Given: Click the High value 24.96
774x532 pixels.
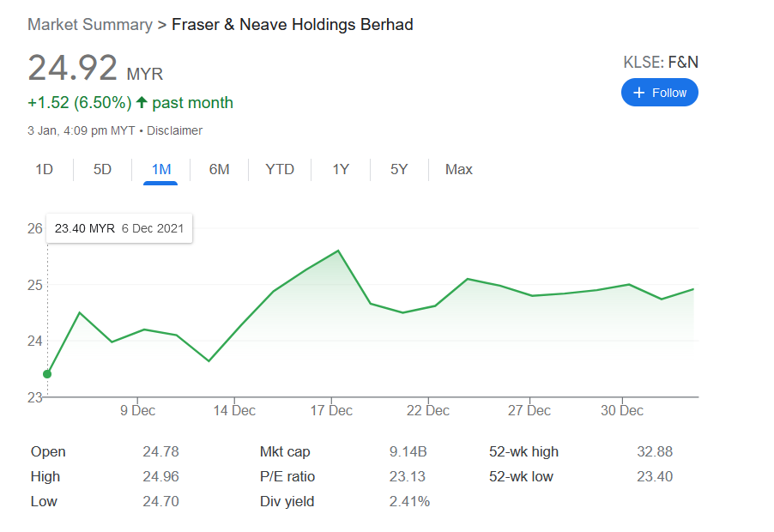Looking at the screenshot, I should click(x=161, y=476).
